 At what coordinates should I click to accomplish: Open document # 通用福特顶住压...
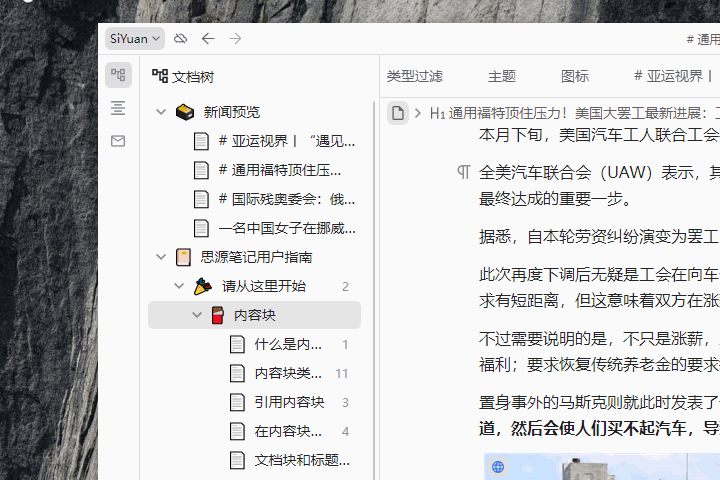tap(280, 170)
